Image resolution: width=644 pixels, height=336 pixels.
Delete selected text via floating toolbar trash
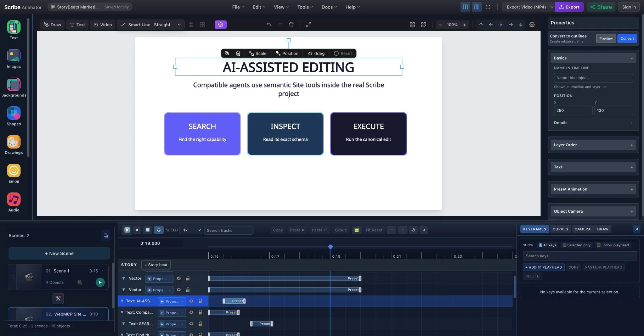click(x=238, y=53)
